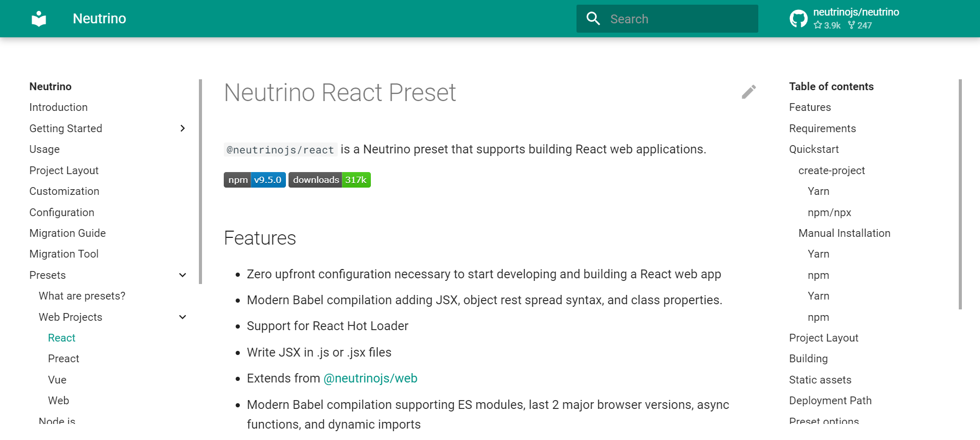Screen dimensions: 980x440
Task: Click the pencil edit page icon
Action: tap(748, 92)
